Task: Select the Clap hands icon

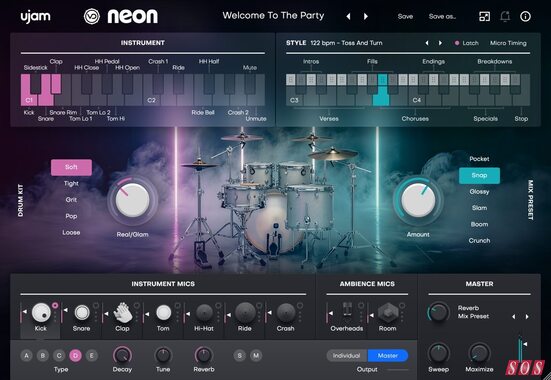Action: coord(123,313)
